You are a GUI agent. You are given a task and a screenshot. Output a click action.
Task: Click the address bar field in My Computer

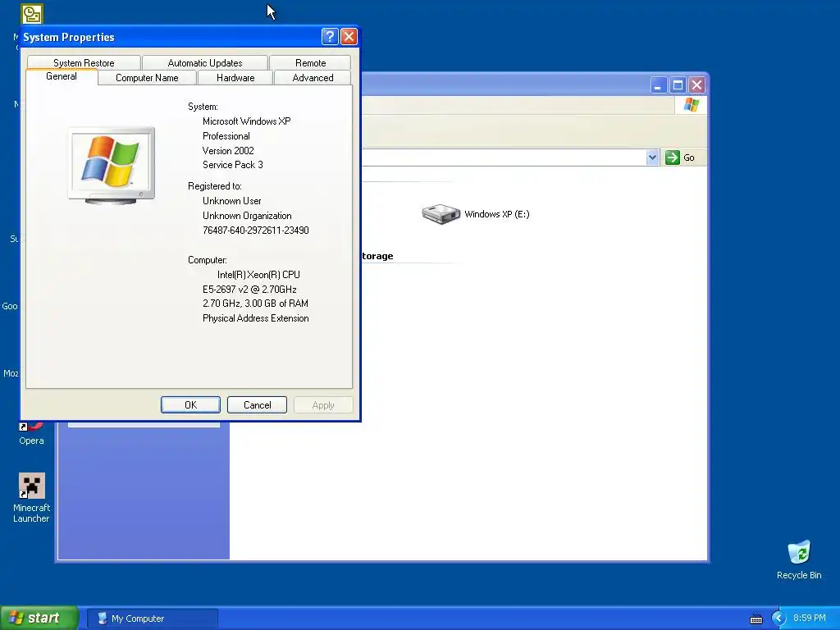point(504,157)
